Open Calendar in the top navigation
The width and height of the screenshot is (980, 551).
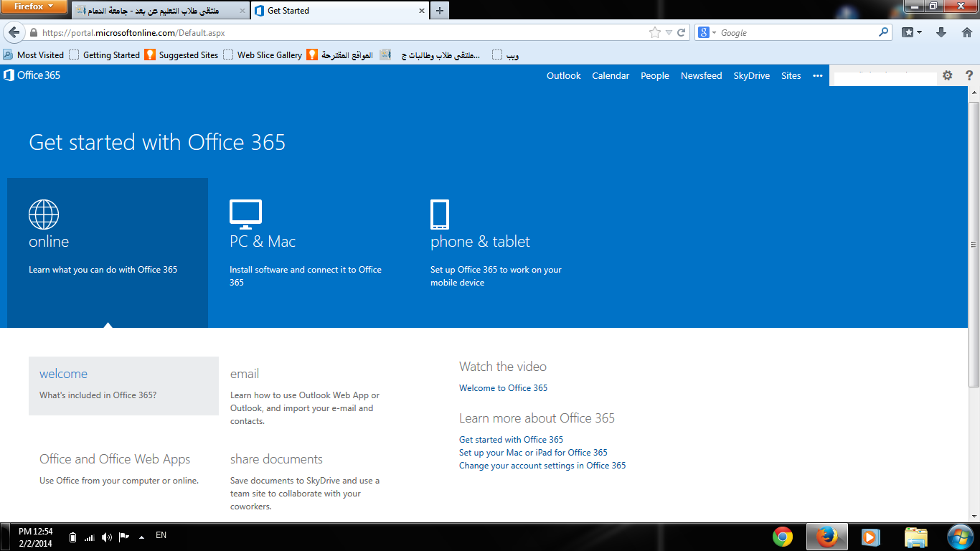[x=611, y=75]
